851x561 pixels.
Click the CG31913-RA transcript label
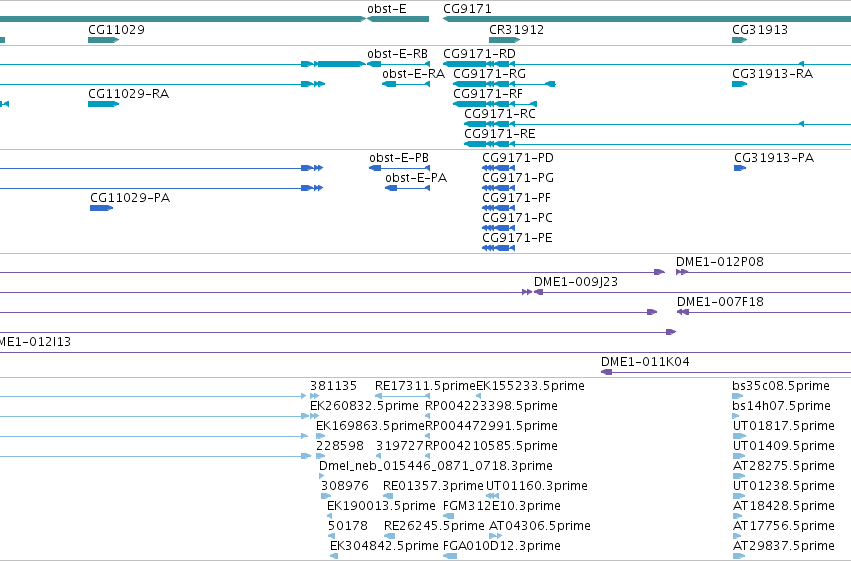772,74
